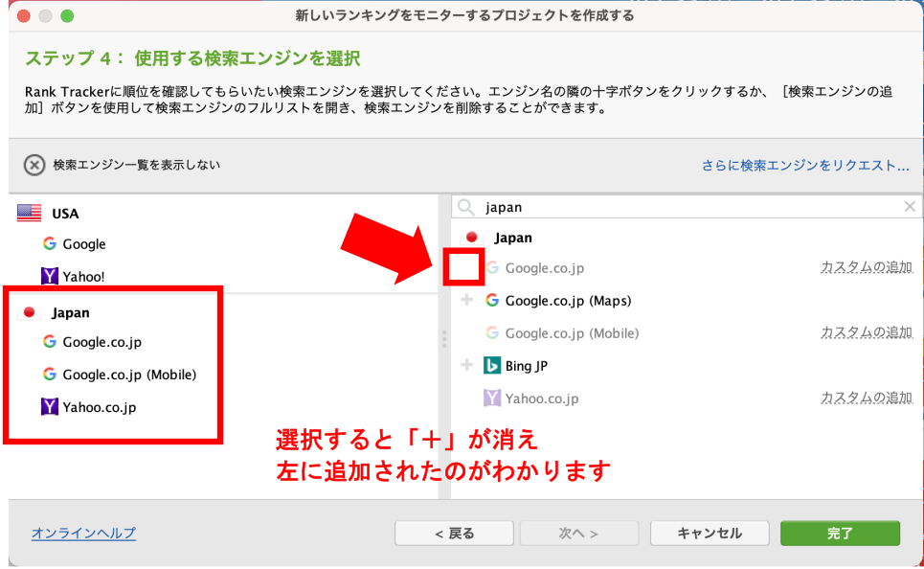Select the Yahoo! icon under USA

point(50,276)
